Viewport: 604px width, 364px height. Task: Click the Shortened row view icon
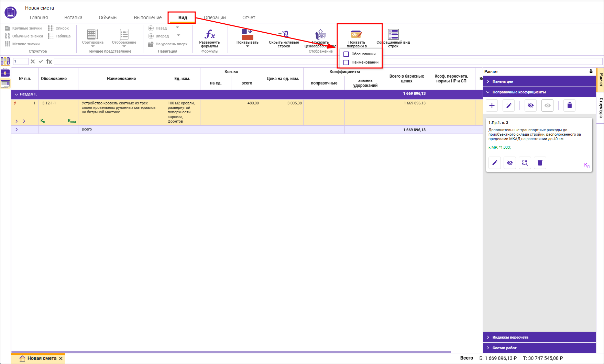(393, 35)
